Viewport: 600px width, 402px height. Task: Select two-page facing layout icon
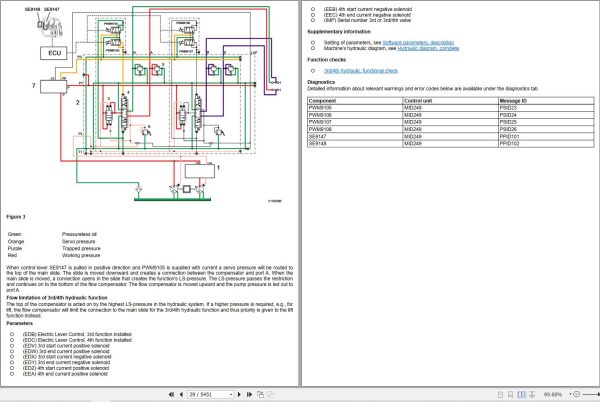tap(521, 394)
